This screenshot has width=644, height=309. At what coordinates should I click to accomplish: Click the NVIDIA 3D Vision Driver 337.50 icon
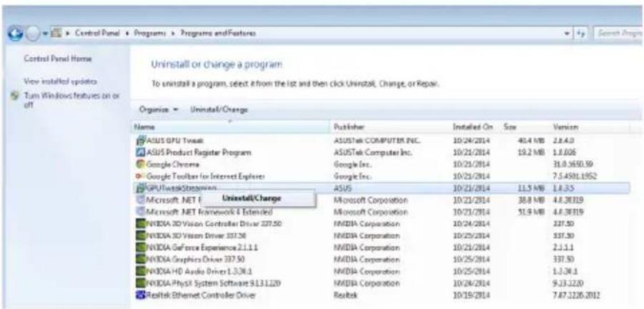[140, 236]
